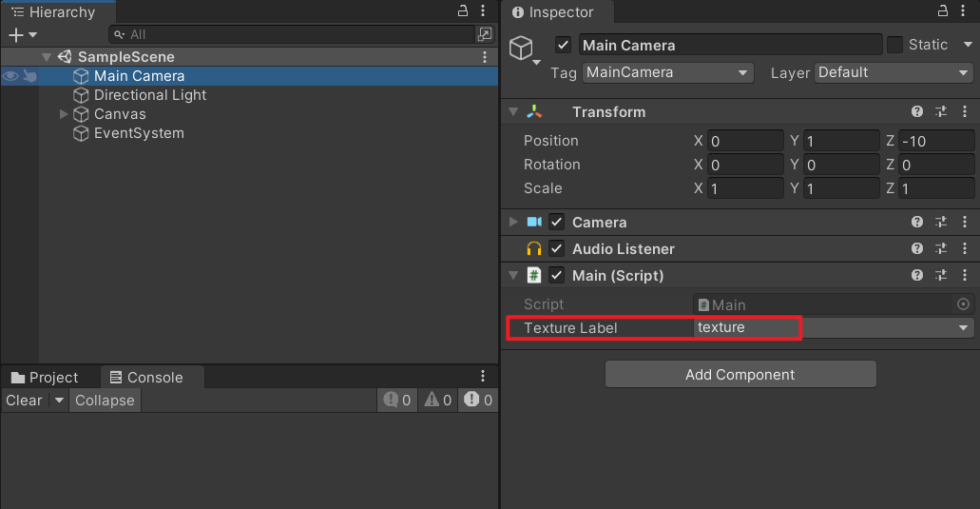Clear the Console log
This screenshot has height=509, width=980.
pos(25,401)
